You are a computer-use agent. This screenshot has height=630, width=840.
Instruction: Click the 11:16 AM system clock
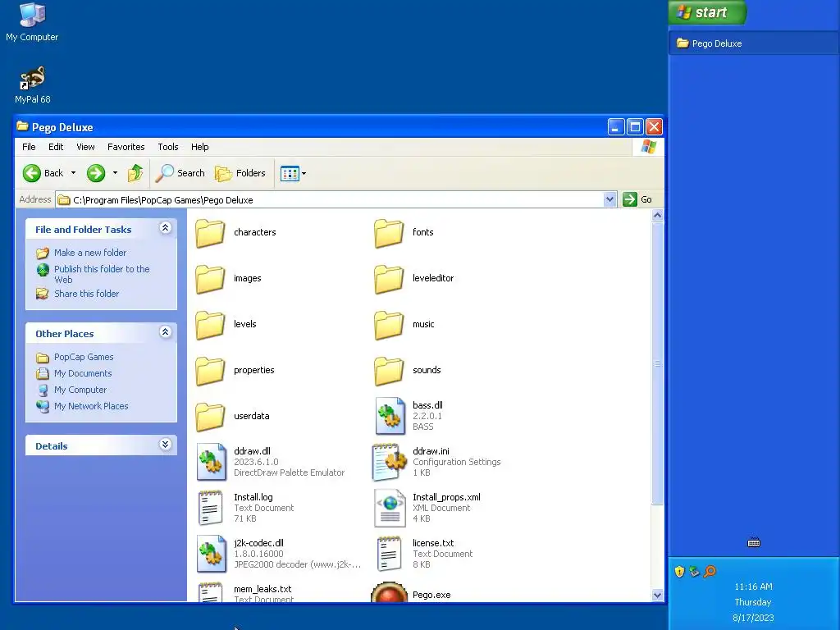coord(753,587)
